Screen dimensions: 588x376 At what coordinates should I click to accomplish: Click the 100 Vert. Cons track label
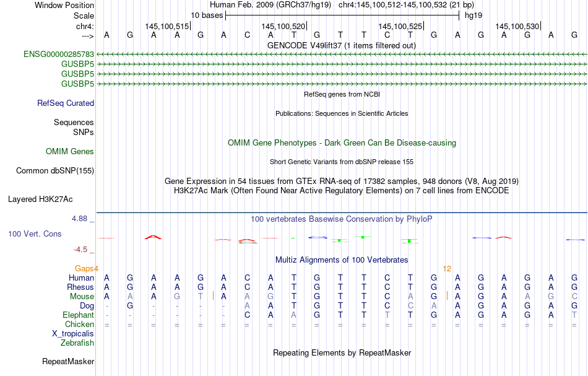coord(35,234)
